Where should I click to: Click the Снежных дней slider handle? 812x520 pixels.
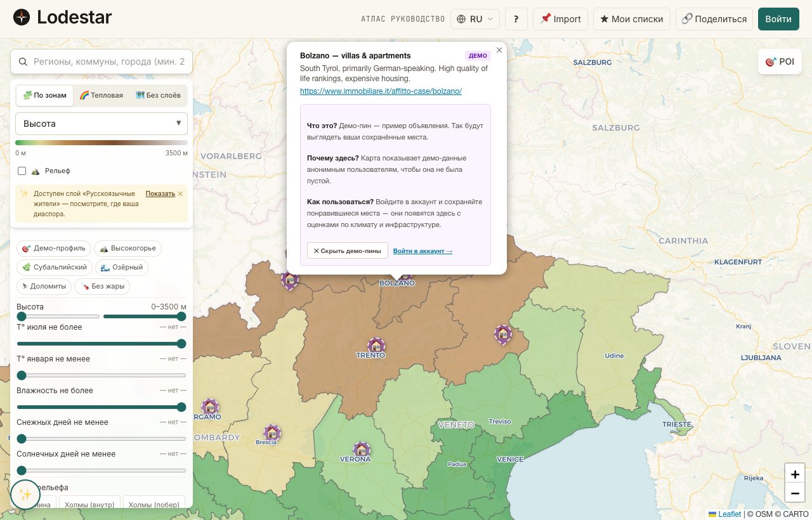[x=22, y=439]
